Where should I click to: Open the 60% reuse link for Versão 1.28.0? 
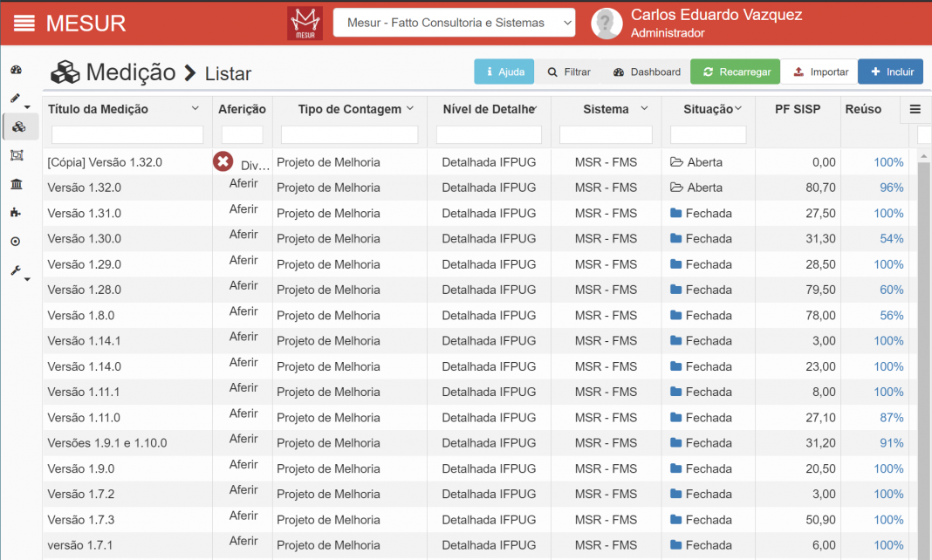892,290
